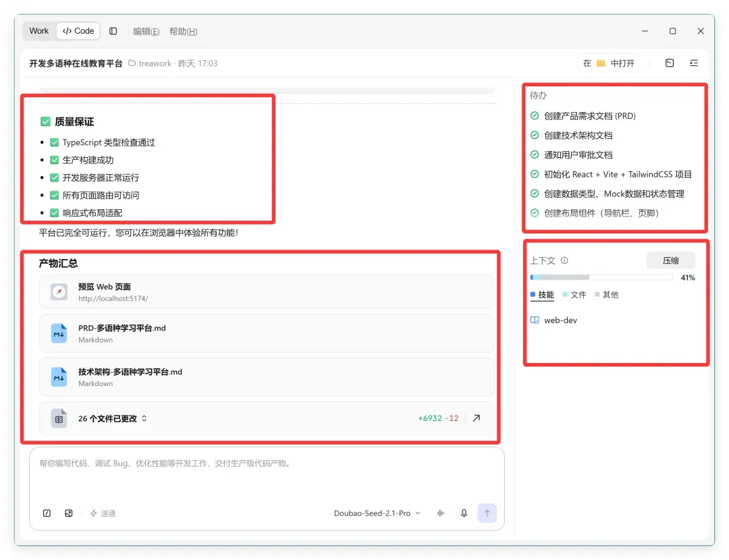This screenshot has height=560, width=729.
Task: Click the 通知用户审批文档 todo check icon
Action: tap(535, 155)
